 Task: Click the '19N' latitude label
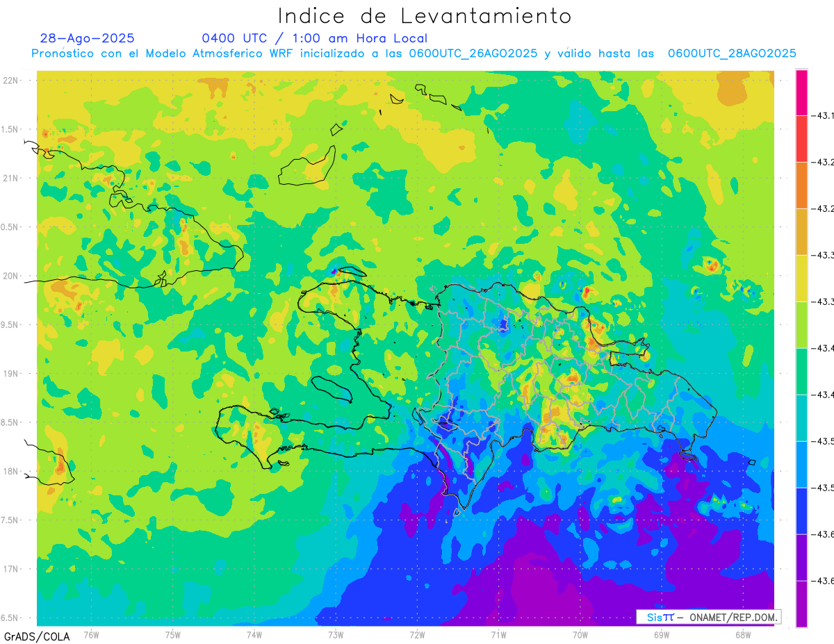pos(10,373)
